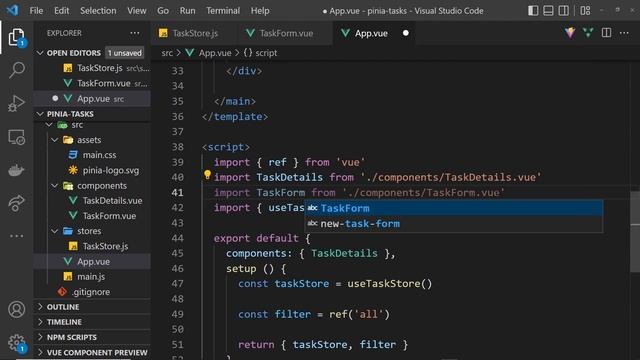Viewport: 640px width, 360px height.
Task: Open editor More Actions ellipsis
Action: point(624,33)
